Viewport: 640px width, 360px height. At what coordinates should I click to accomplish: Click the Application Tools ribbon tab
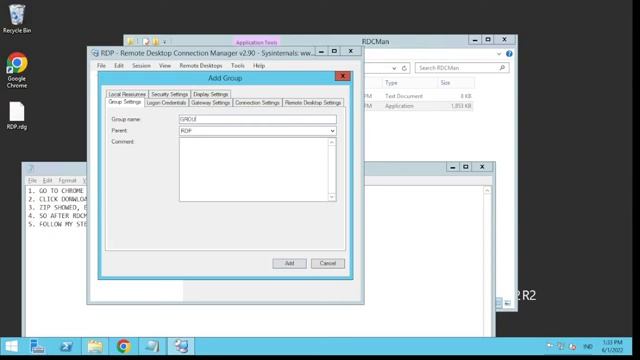[x=257, y=42]
